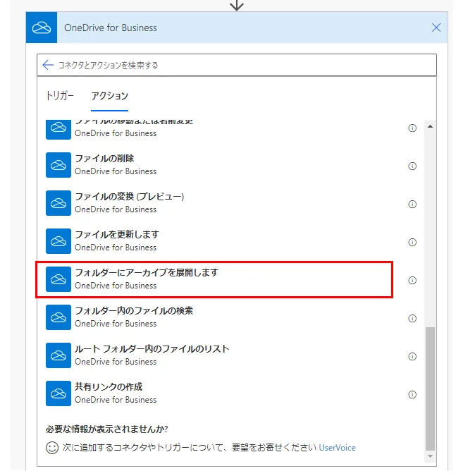Choose フォルダーにアーカイブを展開します action
This screenshot has height=476, width=456.
(215, 279)
